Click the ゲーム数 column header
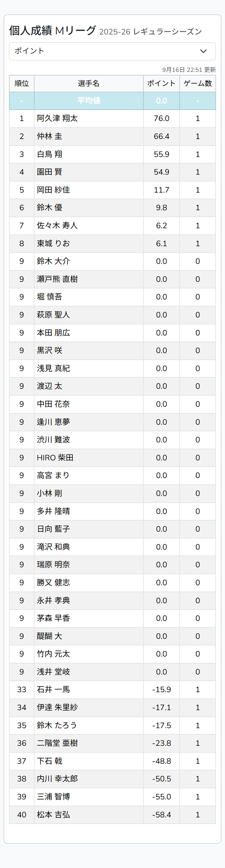 point(198,84)
